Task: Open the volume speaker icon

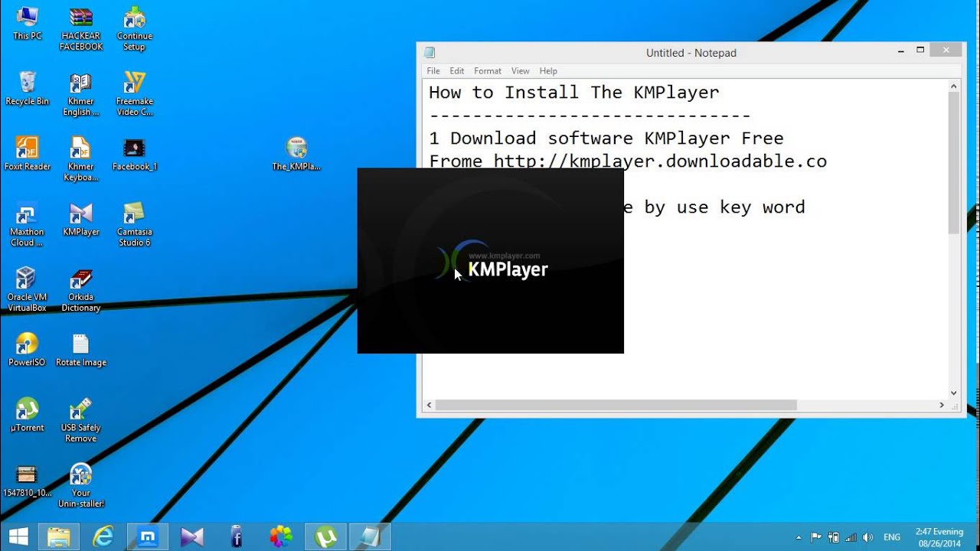Action: [868, 537]
